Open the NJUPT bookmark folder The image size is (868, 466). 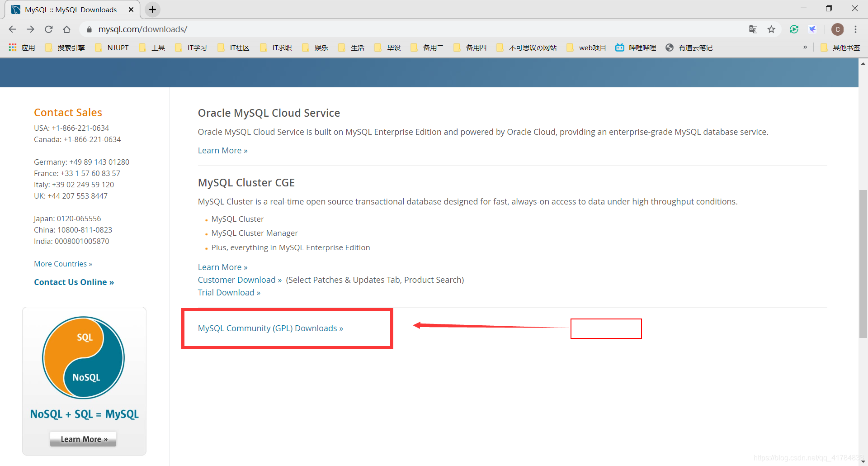pyautogui.click(x=112, y=48)
